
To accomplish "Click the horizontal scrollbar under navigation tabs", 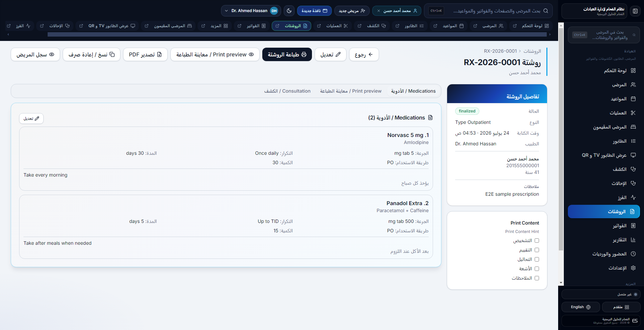I will [297, 35].
